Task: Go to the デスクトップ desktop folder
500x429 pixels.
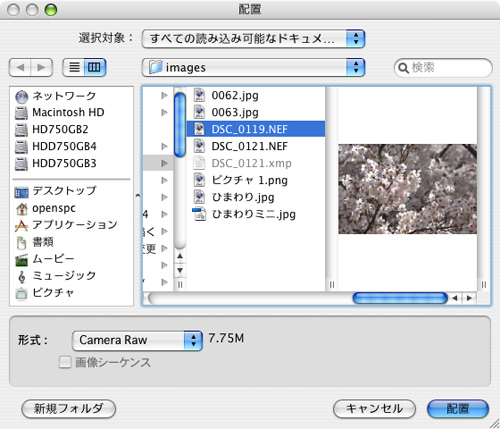Action: 56,191
